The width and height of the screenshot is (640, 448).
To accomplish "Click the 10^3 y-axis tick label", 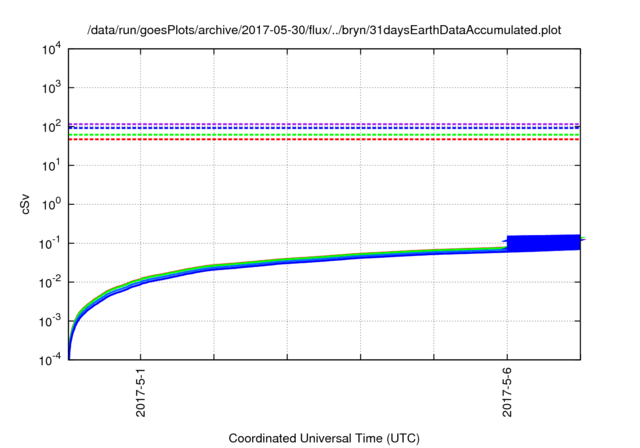I will 51,88.
